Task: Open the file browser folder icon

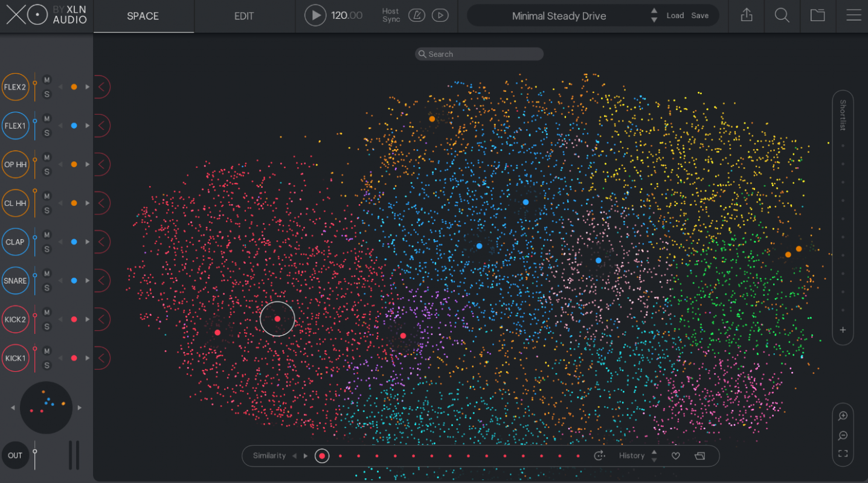Action: 817,16
